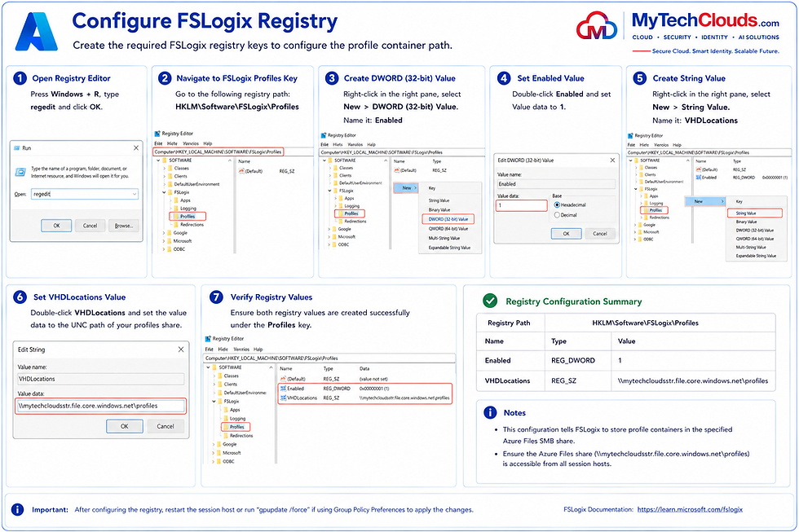This screenshot has width=799, height=532.
Task: Collapse the FSLogix node in step 2 tree
Action: click(164, 192)
